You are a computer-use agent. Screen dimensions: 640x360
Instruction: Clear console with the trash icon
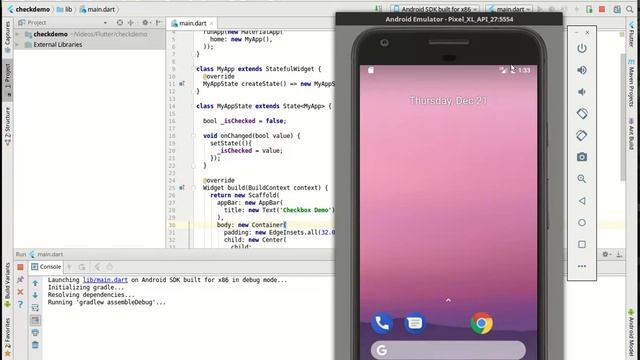click(36, 345)
